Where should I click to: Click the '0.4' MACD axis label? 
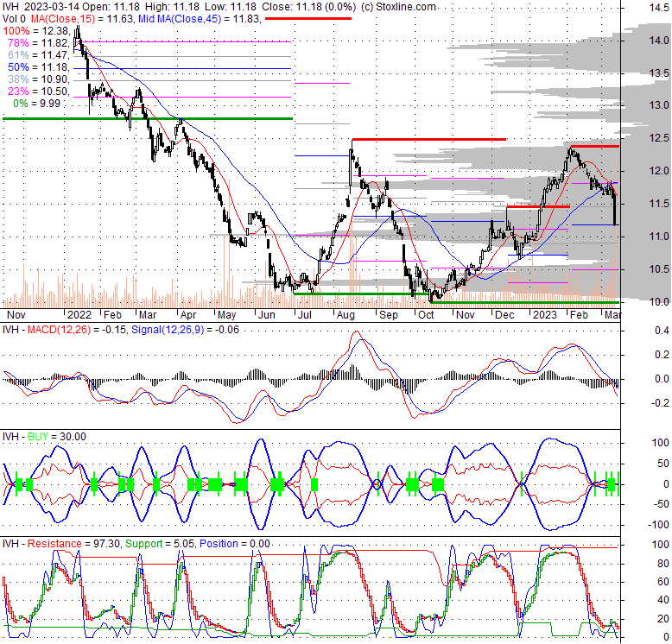point(662,331)
